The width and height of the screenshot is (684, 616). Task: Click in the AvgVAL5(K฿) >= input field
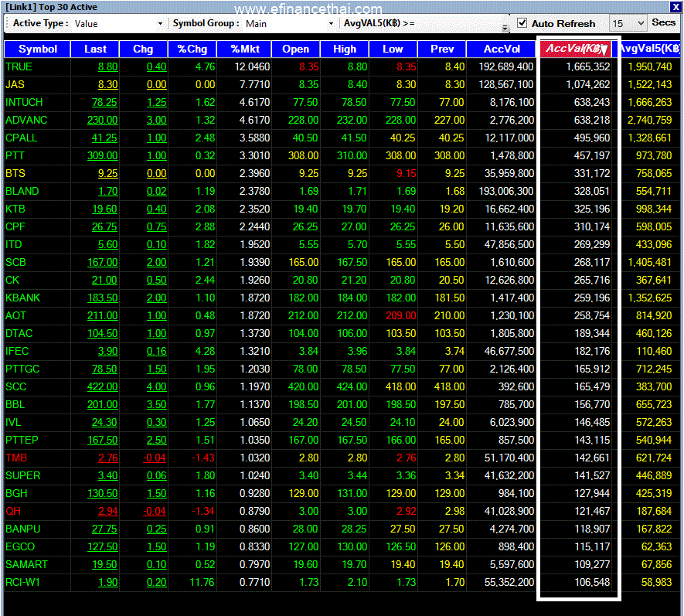(x=458, y=23)
